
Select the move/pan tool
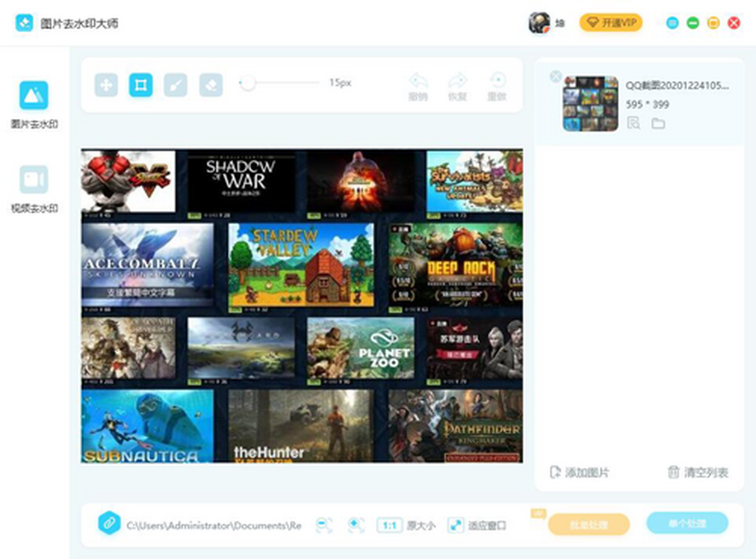(x=106, y=85)
